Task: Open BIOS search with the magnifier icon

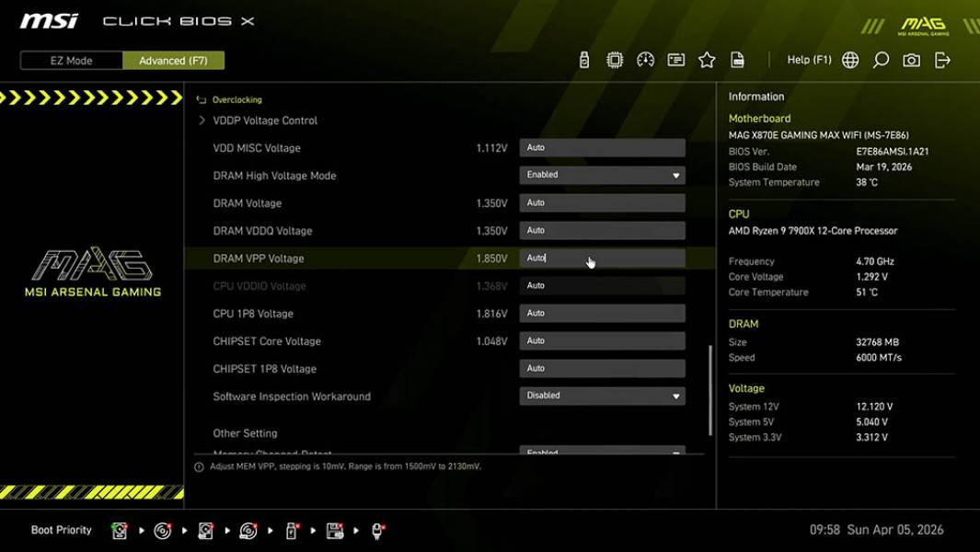Action: click(x=880, y=60)
